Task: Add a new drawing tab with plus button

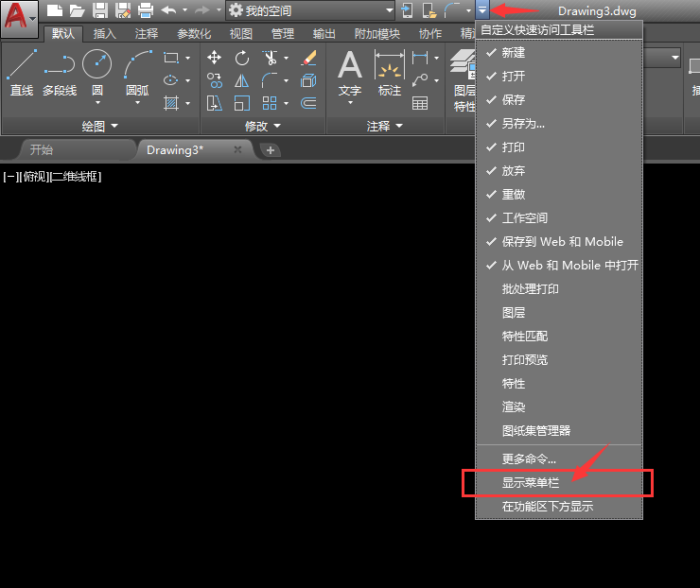Action: [x=271, y=150]
